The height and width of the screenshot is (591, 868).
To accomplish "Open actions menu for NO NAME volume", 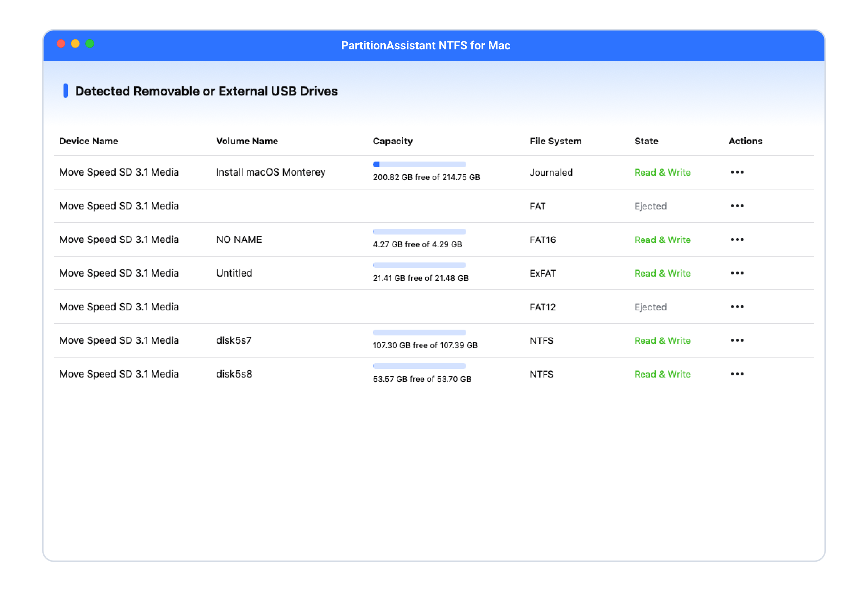I will click(x=737, y=240).
